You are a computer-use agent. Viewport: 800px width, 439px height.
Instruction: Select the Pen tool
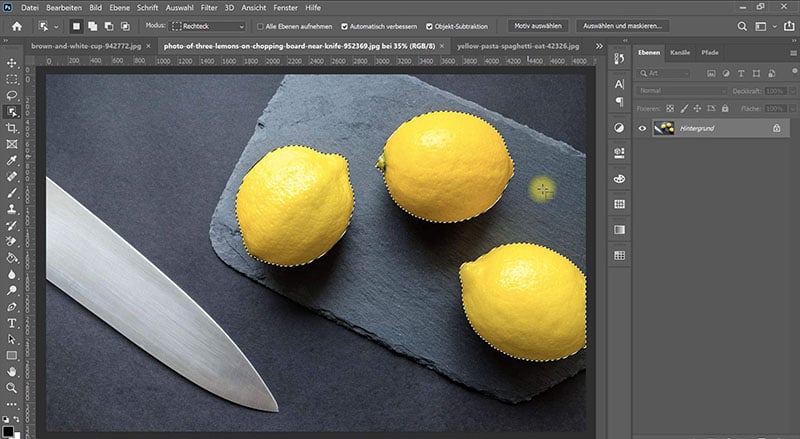(x=11, y=307)
